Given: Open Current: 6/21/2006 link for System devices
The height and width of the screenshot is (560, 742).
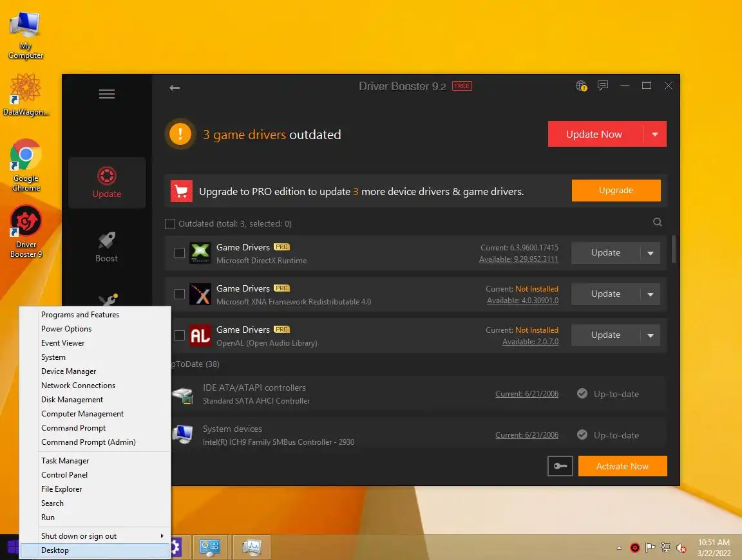Looking at the screenshot, I should 527,434.
